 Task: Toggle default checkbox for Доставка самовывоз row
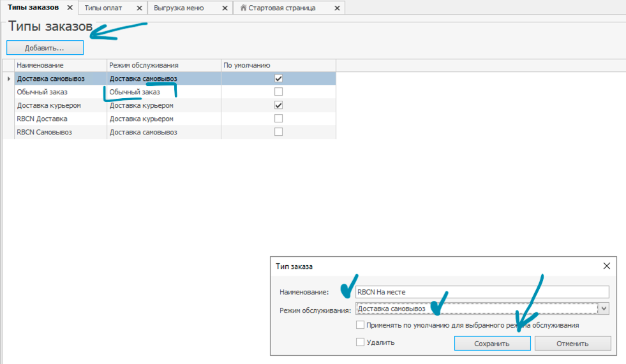point(278,78)
